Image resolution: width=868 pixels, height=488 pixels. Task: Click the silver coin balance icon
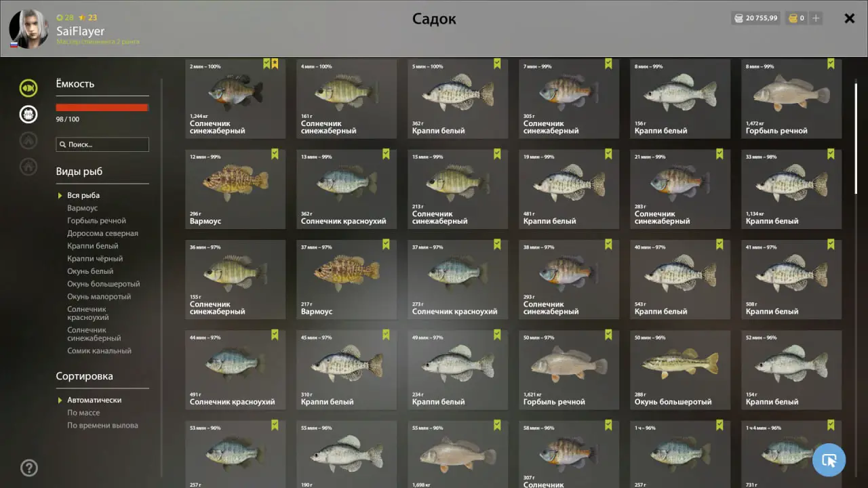click(738, 18)
